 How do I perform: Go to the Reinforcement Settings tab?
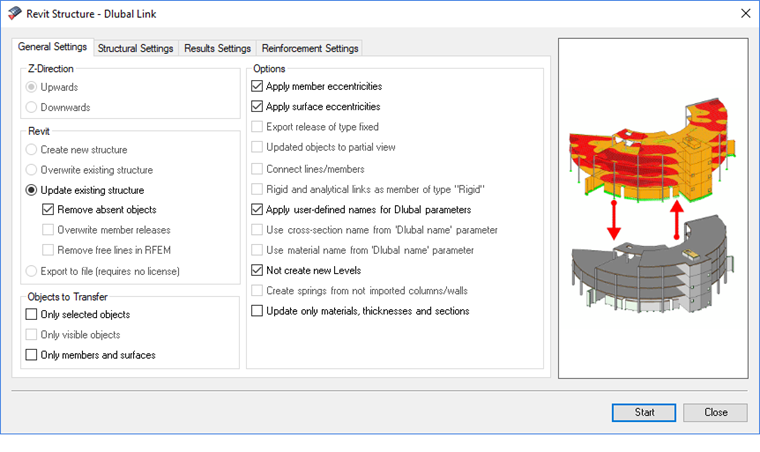[x=309, y=48]
